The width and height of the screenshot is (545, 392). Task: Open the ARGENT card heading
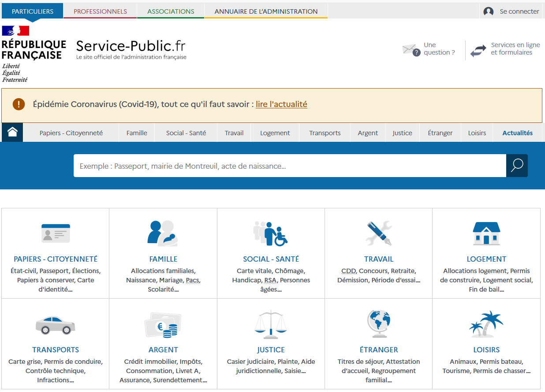(x=163, y=350)
